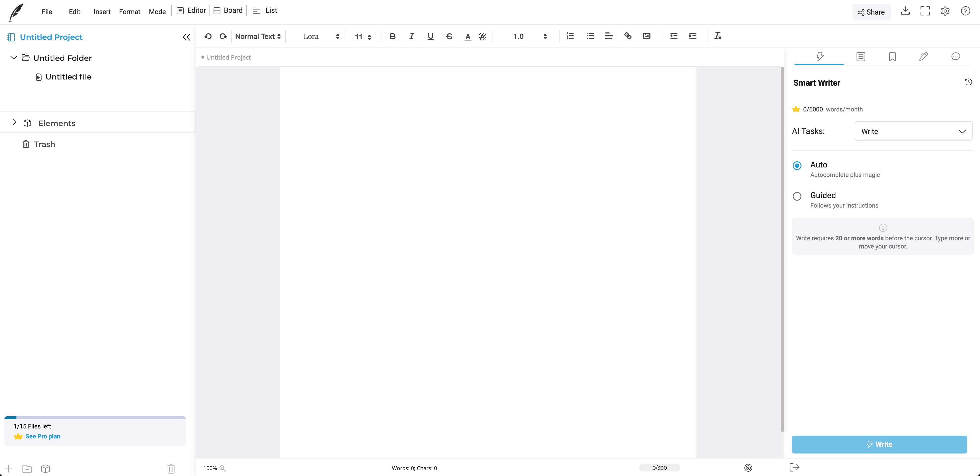
Task: Click the clear formatting icon
Action: (x=718, y=36)
